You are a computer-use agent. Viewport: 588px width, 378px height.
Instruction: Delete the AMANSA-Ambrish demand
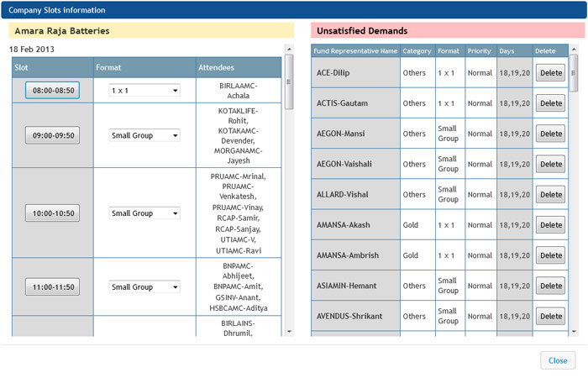pyautogui.click(x=550, y=255)
